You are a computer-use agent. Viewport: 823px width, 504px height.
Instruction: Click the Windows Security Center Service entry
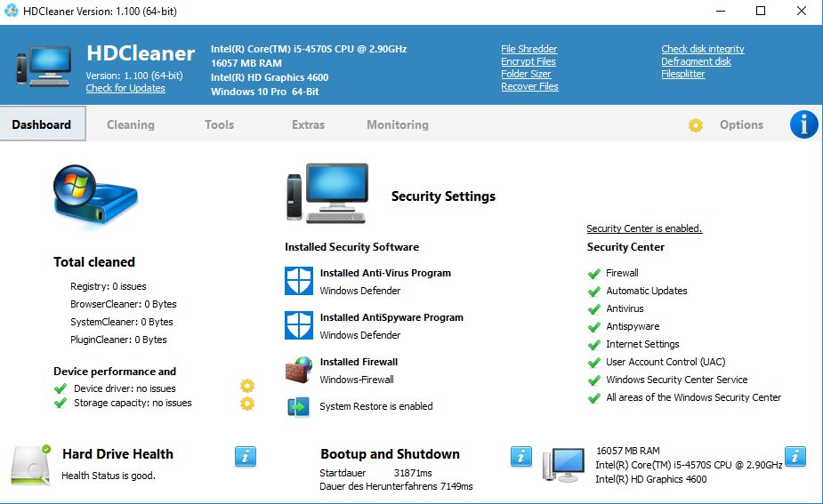tap(676, 380)
